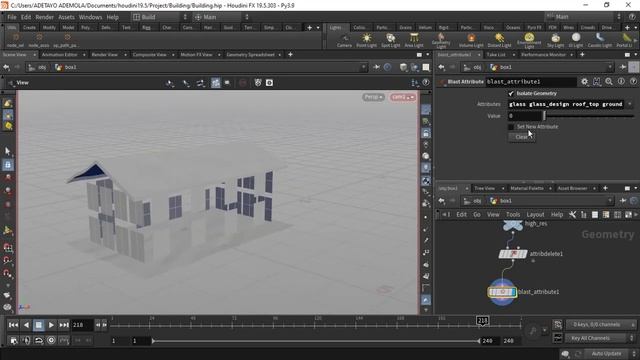Jump to the first frame in the playbar
This screenshot has width=640, height=360.
(x=13, y=325)
